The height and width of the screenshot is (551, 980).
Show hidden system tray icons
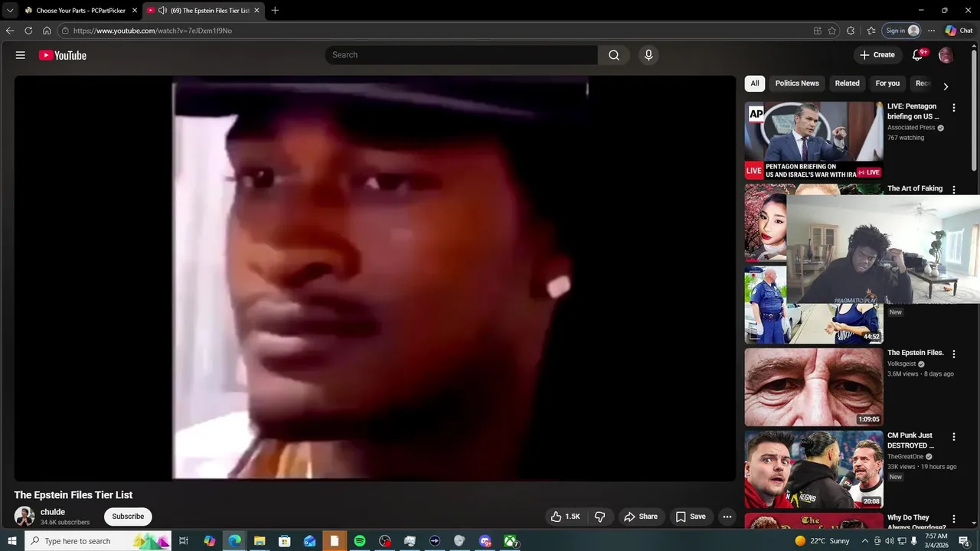pos(865,541)
